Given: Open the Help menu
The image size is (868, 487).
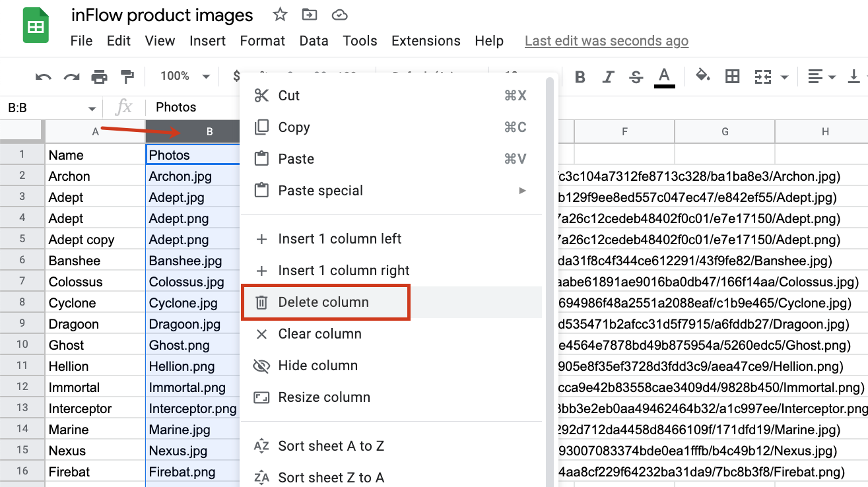Looking at the screenshot, I should [x=489, y=41].
